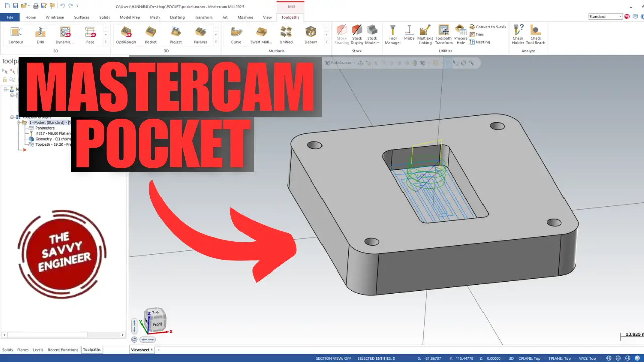Redo the last undone action
644x362 pixels.
71,6
